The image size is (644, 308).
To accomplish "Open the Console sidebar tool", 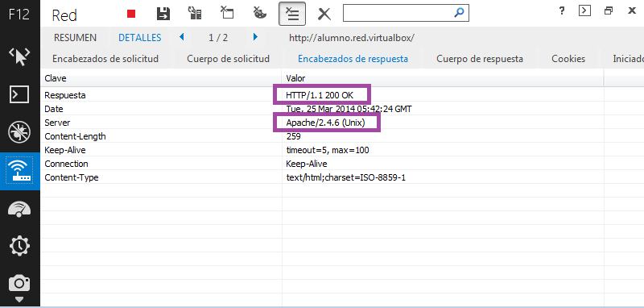I will pyautogui.click(x=19, y=94).
